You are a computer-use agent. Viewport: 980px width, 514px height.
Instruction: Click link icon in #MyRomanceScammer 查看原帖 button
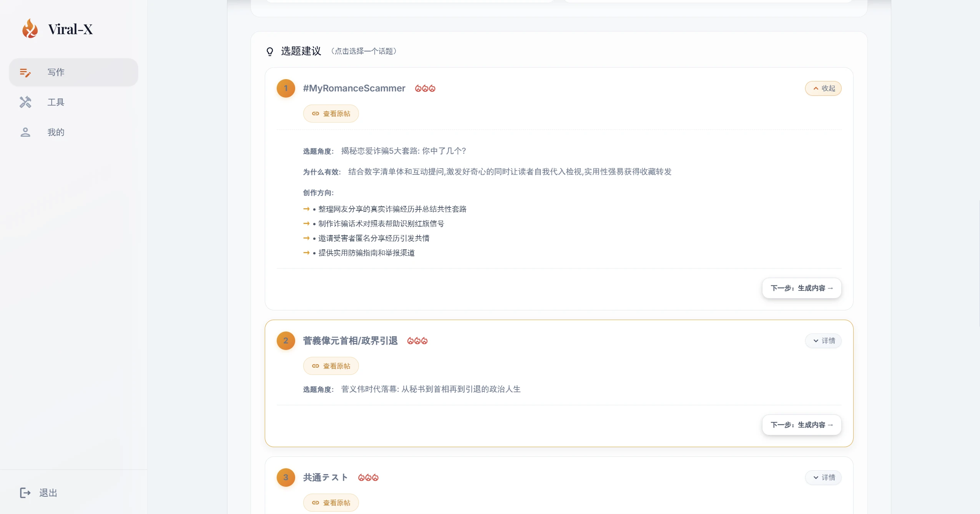point(316,114)
